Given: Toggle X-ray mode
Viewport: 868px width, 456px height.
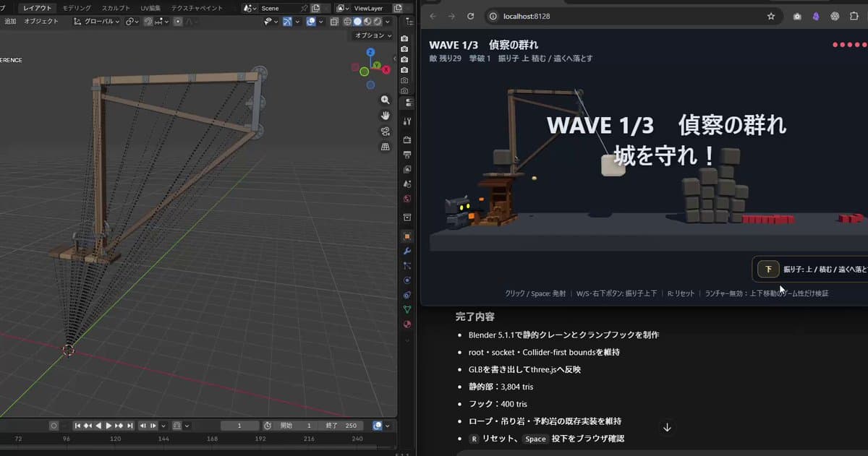Looking at the screenshot, I should coord(334,22).
